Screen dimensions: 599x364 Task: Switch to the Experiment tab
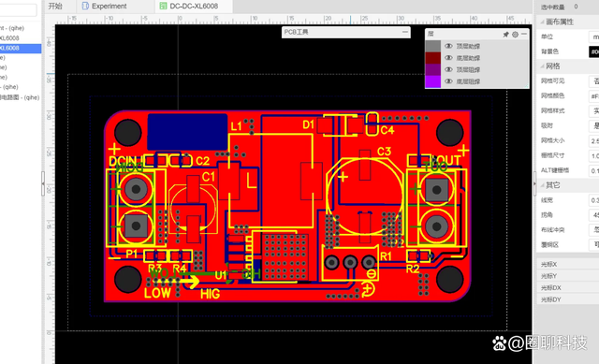pyautogui.click(x=109, y=7)
